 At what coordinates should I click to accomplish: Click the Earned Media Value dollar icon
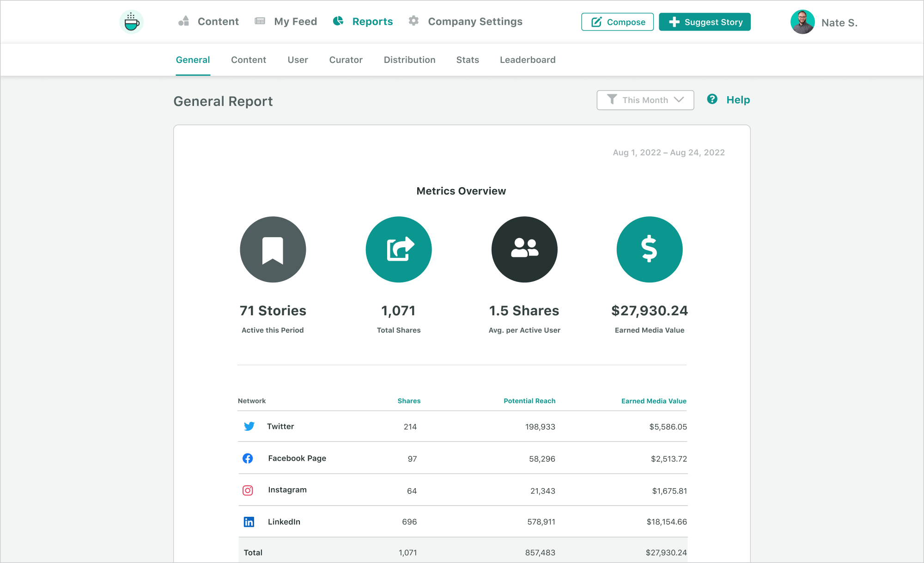pyautogui.click(x=650, y=250)
